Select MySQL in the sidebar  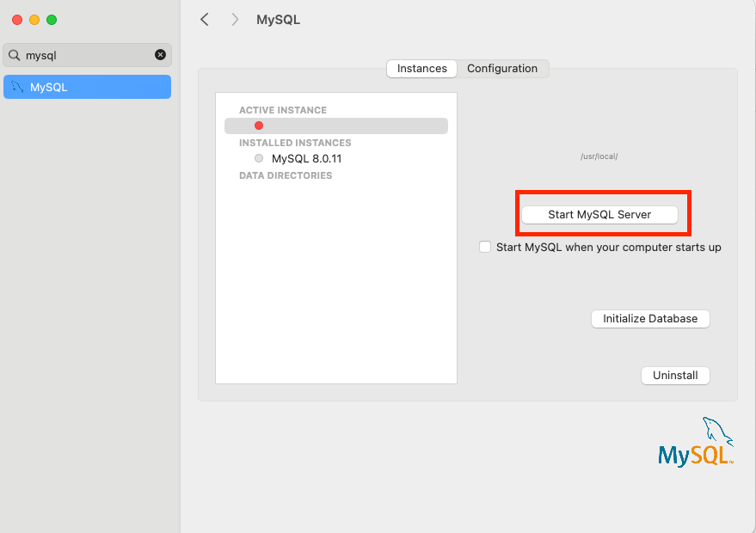[87, 87]
